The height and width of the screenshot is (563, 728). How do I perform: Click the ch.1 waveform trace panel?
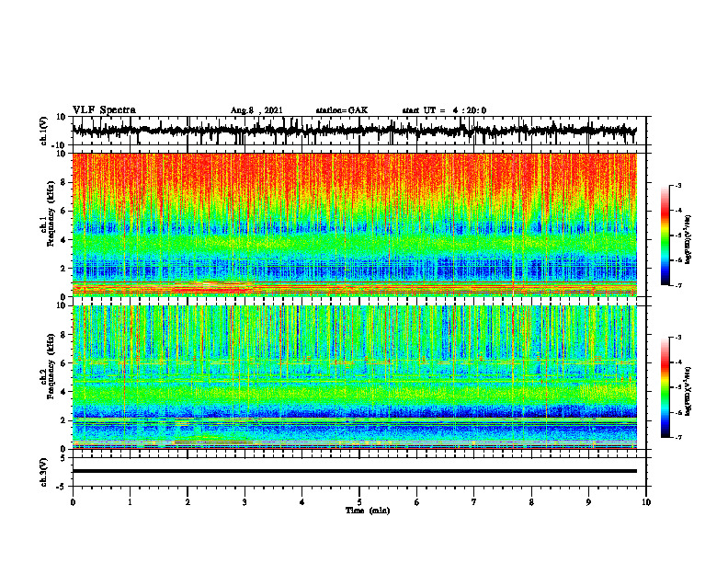[358, 131]
